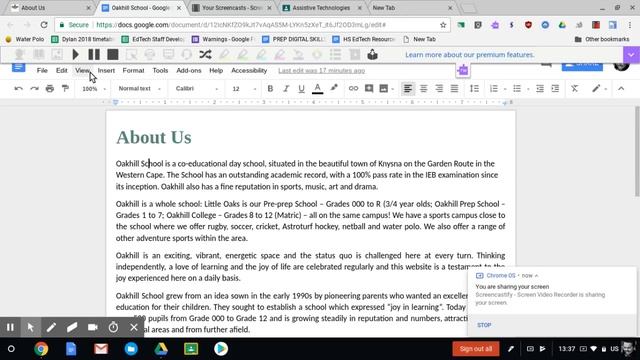The width and height of the screenshot is (640, 360).
Task: Open the View menu
Action: point(82,71)
